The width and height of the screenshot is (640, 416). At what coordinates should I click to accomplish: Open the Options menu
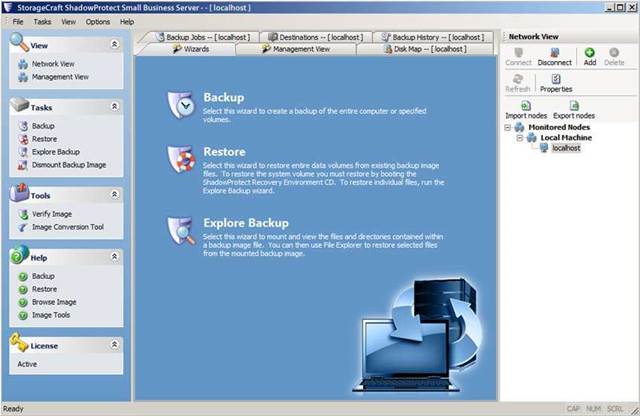tap(98, 22)
